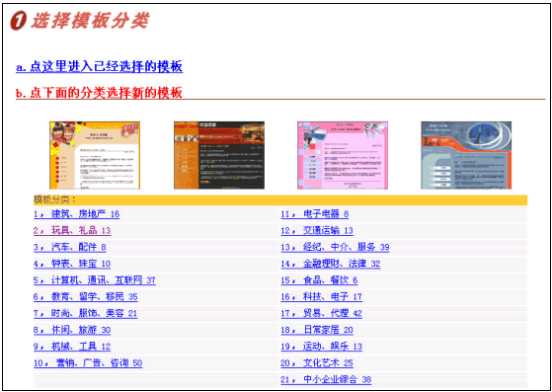Image resolution: width=552 pixels, height=392 pixels.
Task: Choose category 21 中小企业综合
Action: pos(326,380)
